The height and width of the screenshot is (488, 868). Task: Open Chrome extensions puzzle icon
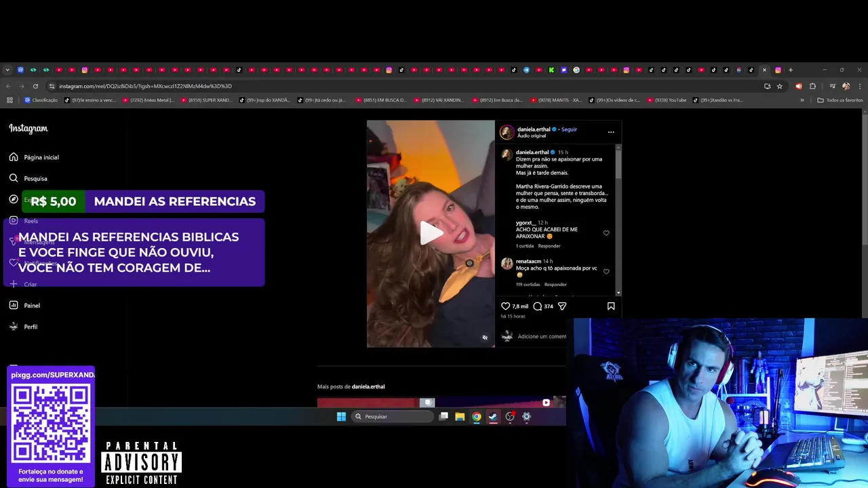point(812,86)
